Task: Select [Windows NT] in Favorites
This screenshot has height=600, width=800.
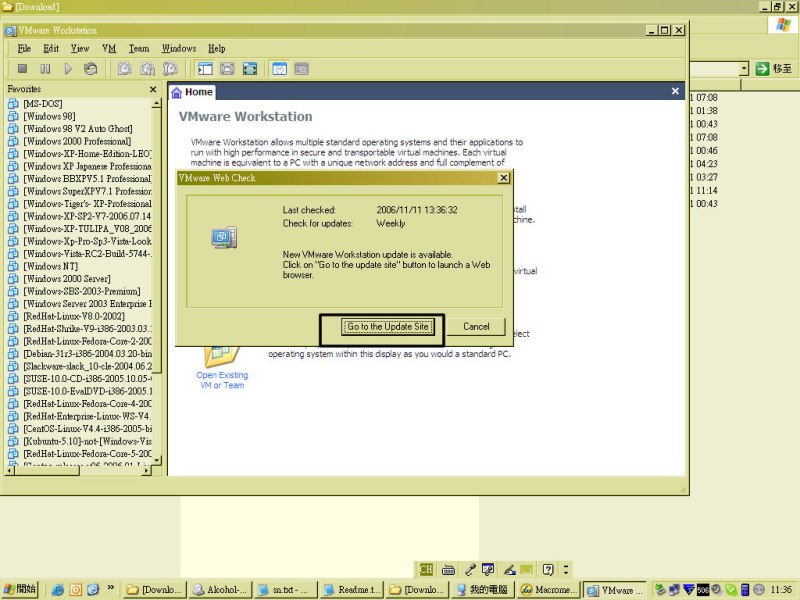Action: pyautogui.click(x=51, y=266)
